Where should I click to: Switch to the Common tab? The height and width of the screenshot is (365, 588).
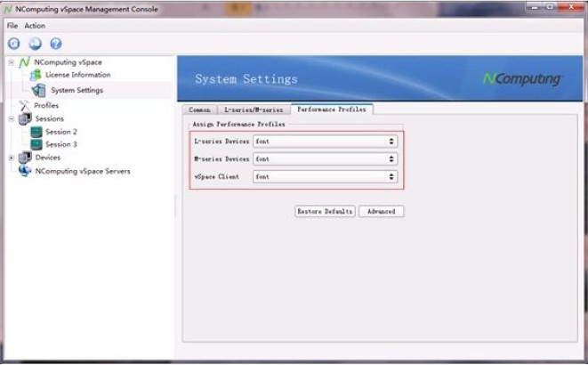(x=200, y=109)
